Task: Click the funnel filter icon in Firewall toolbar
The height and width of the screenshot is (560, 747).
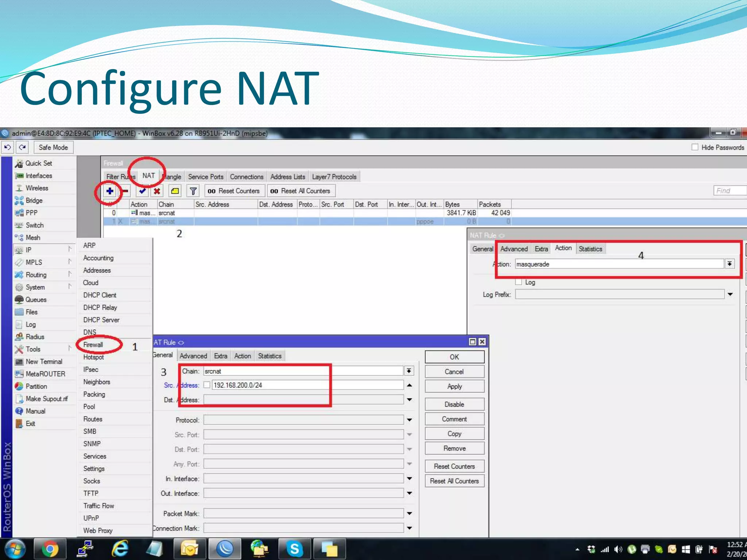Action: [x=193, y=191]
